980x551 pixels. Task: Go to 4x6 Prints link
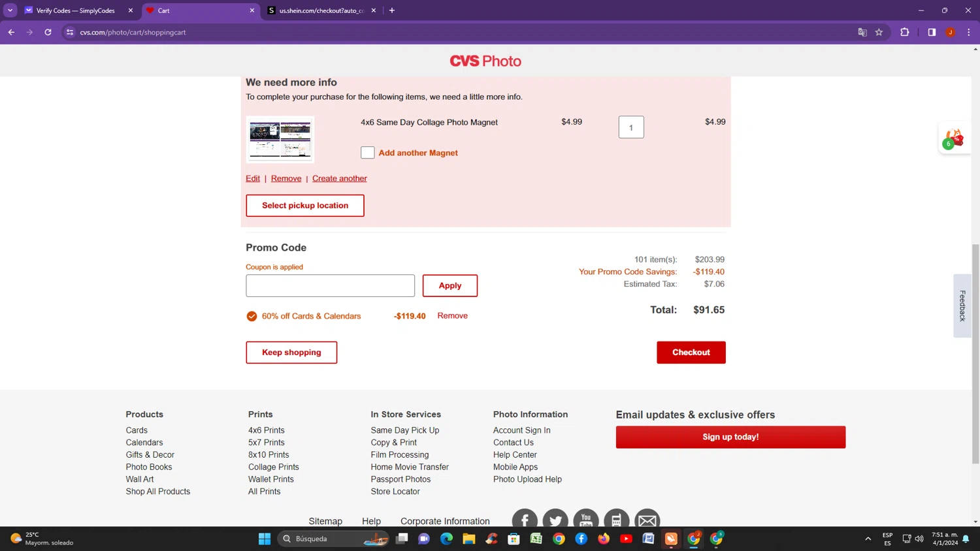click(267, 430)
